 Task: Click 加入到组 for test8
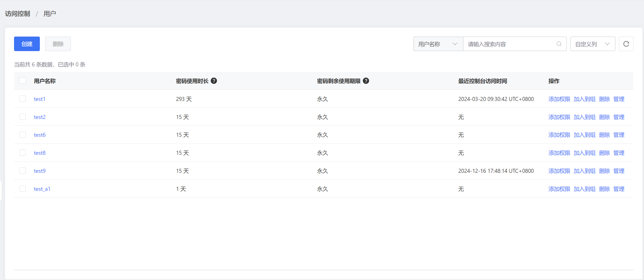pos(584,153)
